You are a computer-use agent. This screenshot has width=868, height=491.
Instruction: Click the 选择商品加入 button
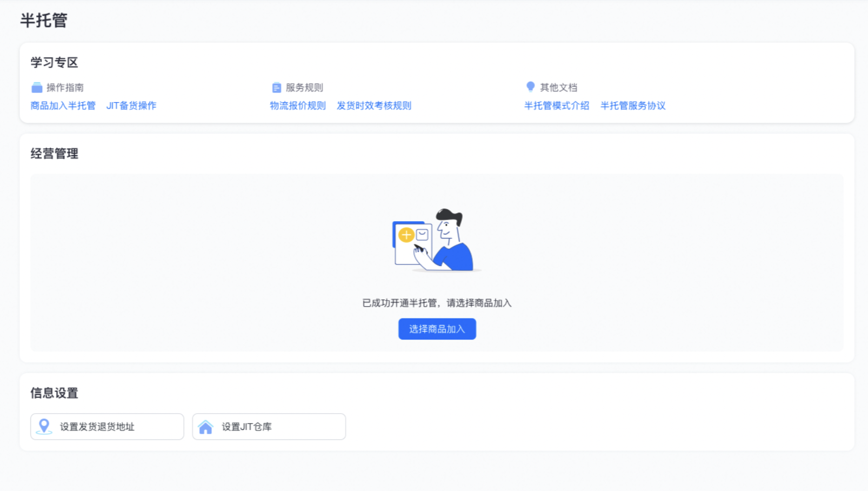click(x=437, y=329)
